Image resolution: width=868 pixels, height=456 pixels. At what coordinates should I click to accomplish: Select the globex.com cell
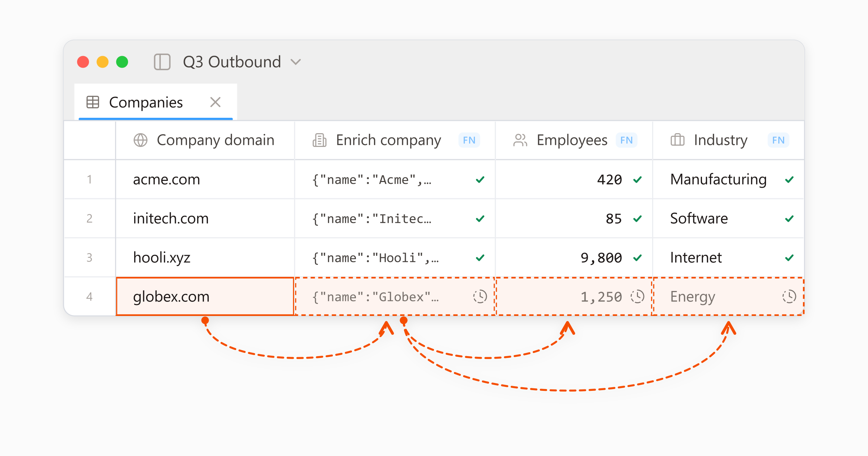(205, 297)
